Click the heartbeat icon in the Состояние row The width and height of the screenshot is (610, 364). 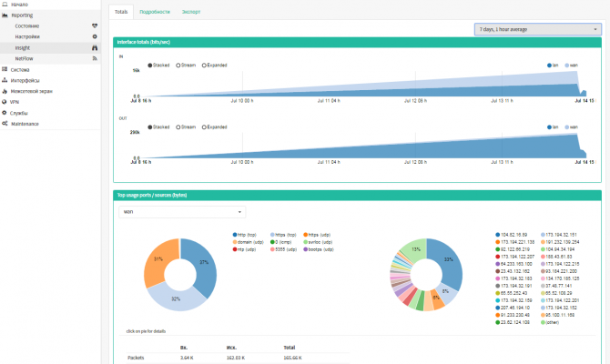pyautogui.click(x=95, y=25)
